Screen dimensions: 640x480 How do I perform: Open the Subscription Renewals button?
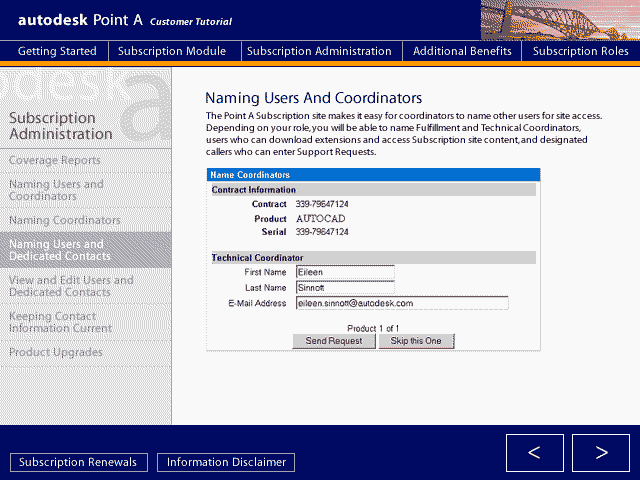tap(79, 462)
